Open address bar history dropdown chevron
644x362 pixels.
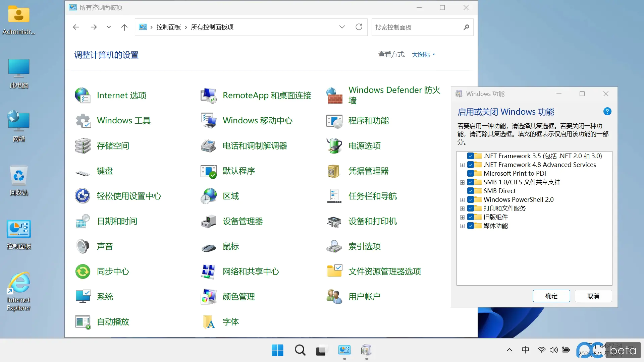(342, 27)
